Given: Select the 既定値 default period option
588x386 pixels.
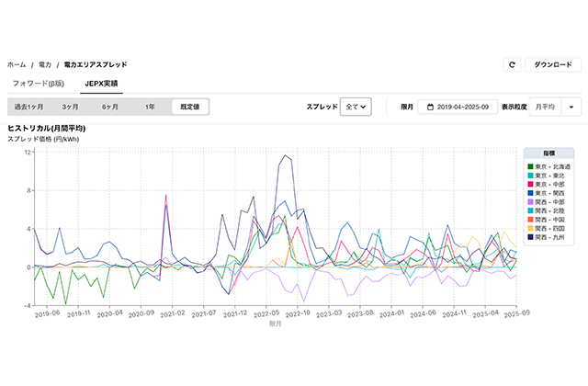Looking at the screenshot, I should (190, 107).
